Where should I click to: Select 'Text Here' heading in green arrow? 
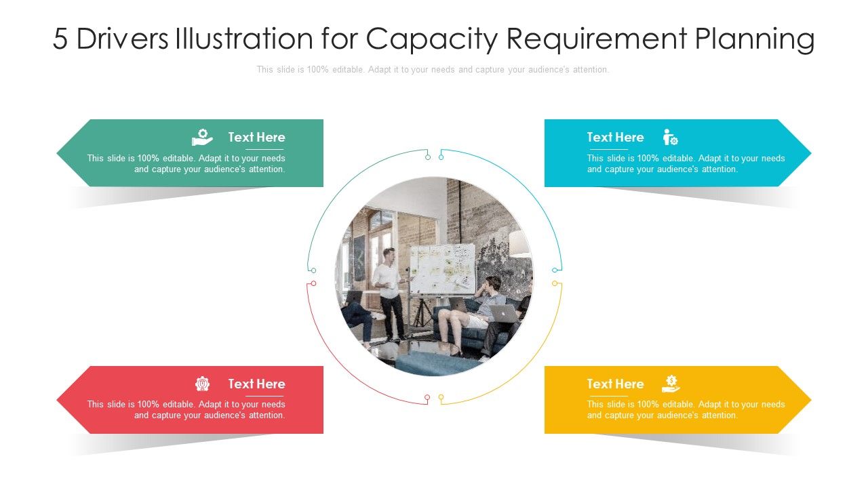(256, 137)
